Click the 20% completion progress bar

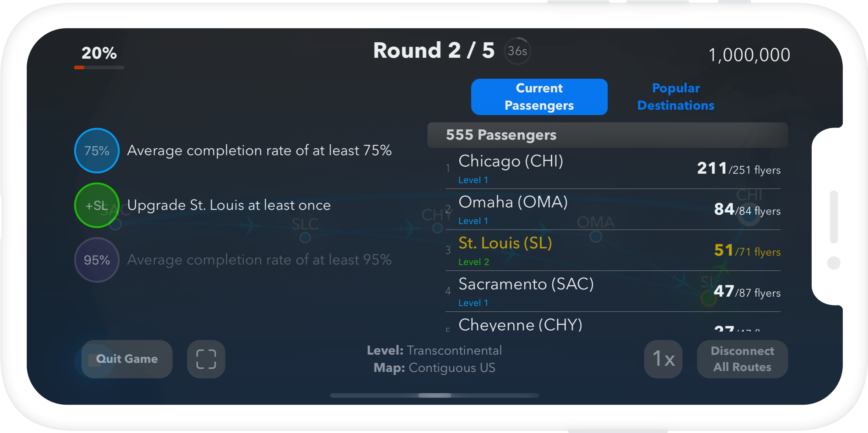pyautogui.click(x=99, y=67)
